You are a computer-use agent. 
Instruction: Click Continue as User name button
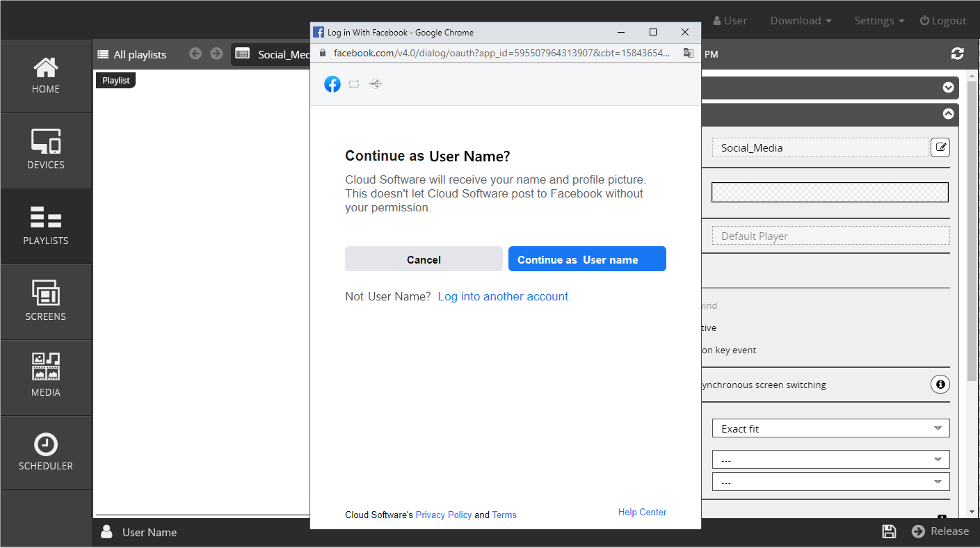tap(587, 259)
